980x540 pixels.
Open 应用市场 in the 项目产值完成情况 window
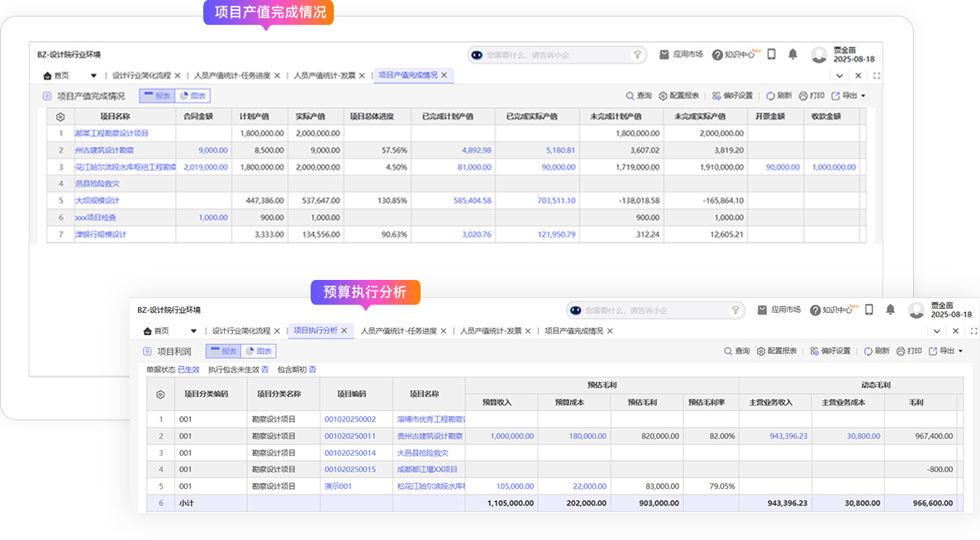pyautogui.click(x=681, y=54)
